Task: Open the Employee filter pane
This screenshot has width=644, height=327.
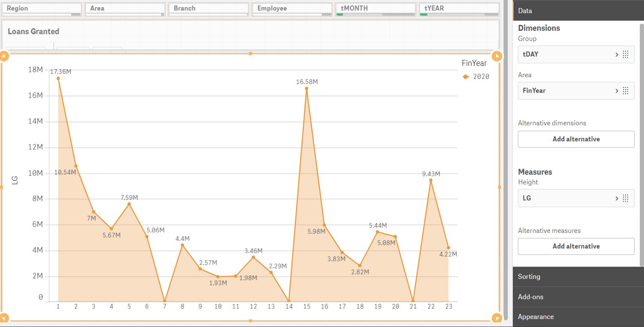Action: tap(292, 9)
